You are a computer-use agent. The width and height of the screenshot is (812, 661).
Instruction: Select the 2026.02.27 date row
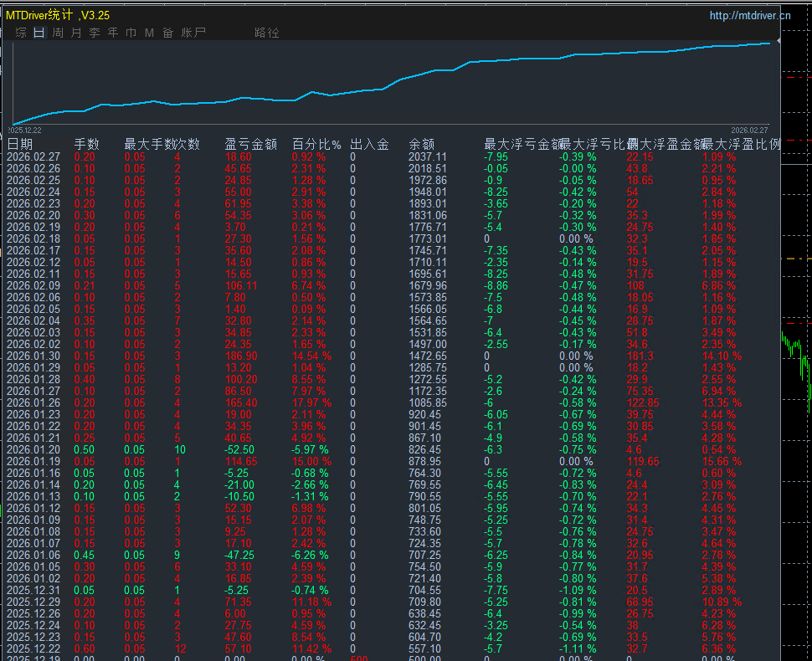(x=33, y=156)
